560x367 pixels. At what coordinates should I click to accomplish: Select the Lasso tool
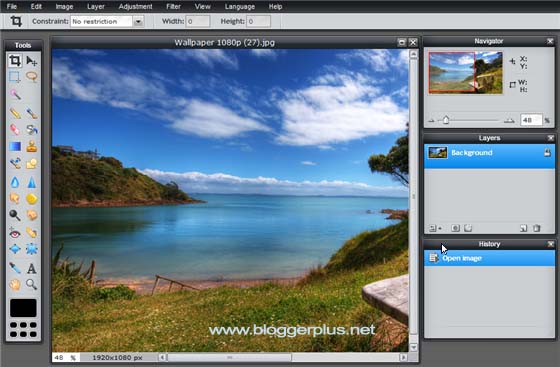click(31, 77)
